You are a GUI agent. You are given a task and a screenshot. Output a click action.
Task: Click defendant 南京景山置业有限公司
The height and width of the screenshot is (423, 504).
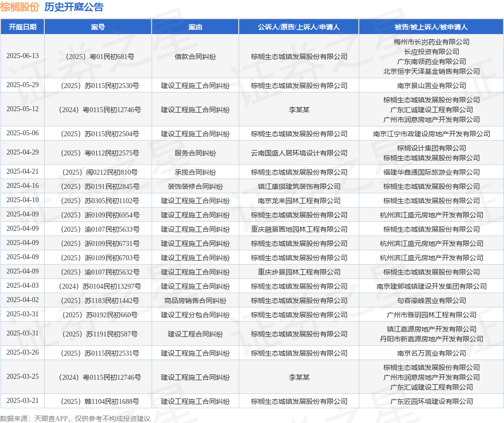pyautogui.click(x=431, y=86)
